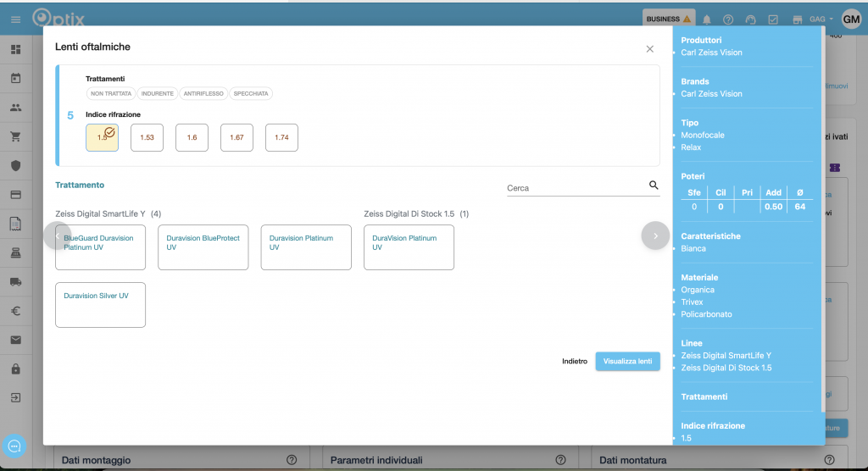Click the Visualizza lenti button
The image size is (868, 471).
[x=627, y=361]
